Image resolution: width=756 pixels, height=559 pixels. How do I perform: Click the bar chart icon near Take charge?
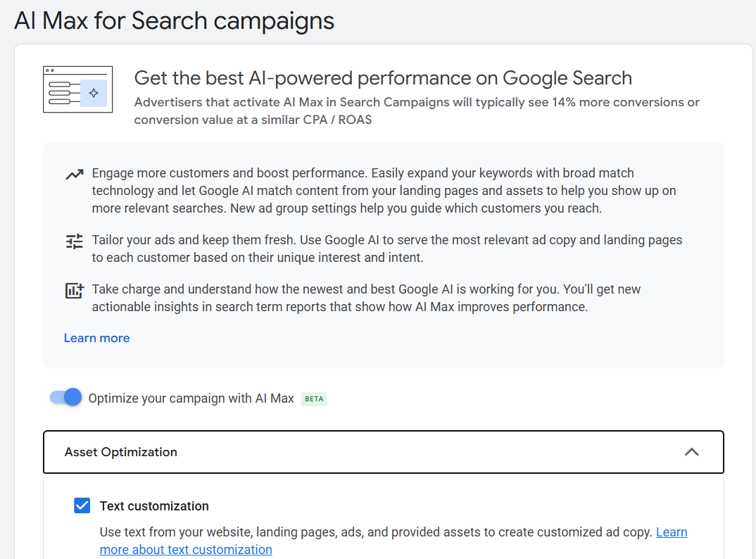point(74,289)
